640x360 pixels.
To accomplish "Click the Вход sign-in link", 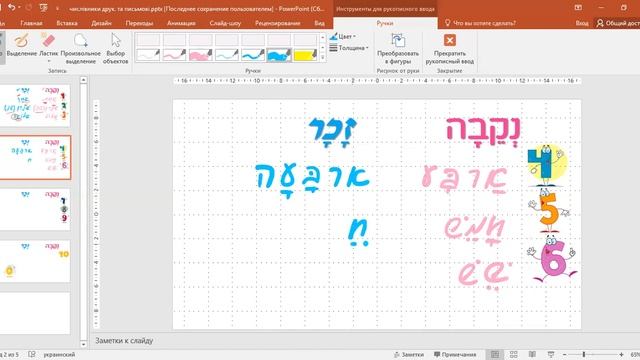I will [x=582, y=23].
